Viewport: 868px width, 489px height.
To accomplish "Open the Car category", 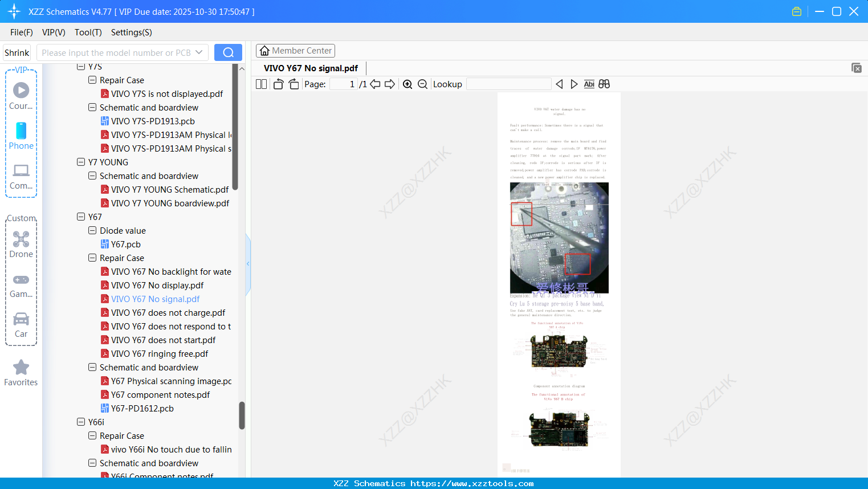I will (x=21, y=325).
